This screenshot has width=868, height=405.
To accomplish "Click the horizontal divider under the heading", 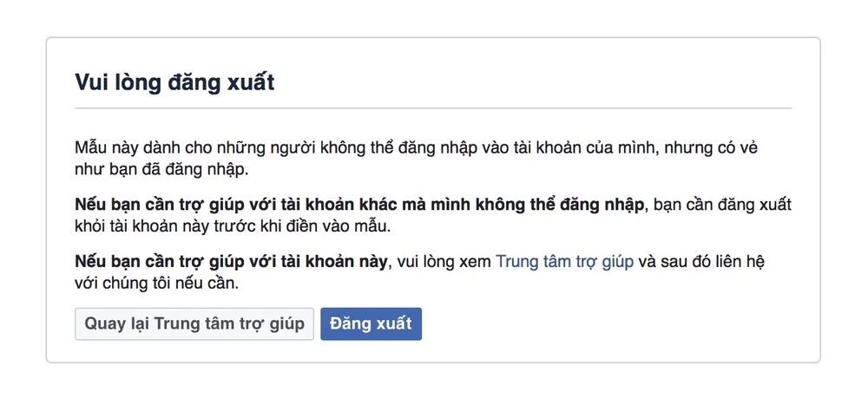I will click(x=433, y=108).
